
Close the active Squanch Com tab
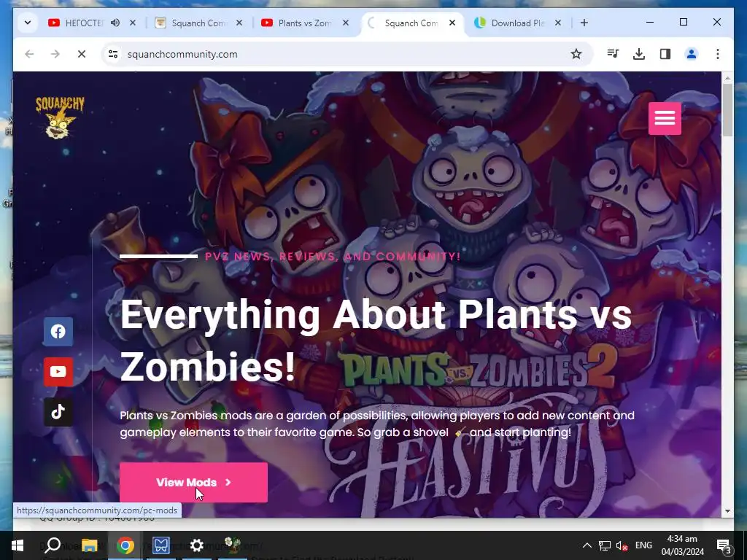[x=452, y=23]
